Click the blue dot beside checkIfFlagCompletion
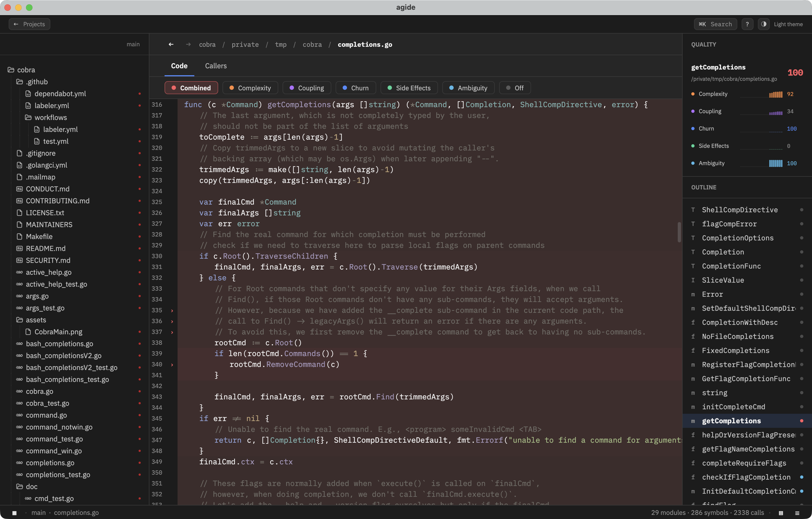This screenshot has height=519, width=812. pos(801,477)
